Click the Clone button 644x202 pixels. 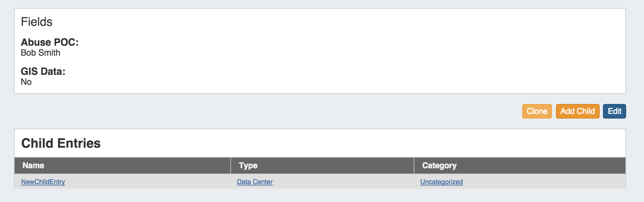point(537,111)
